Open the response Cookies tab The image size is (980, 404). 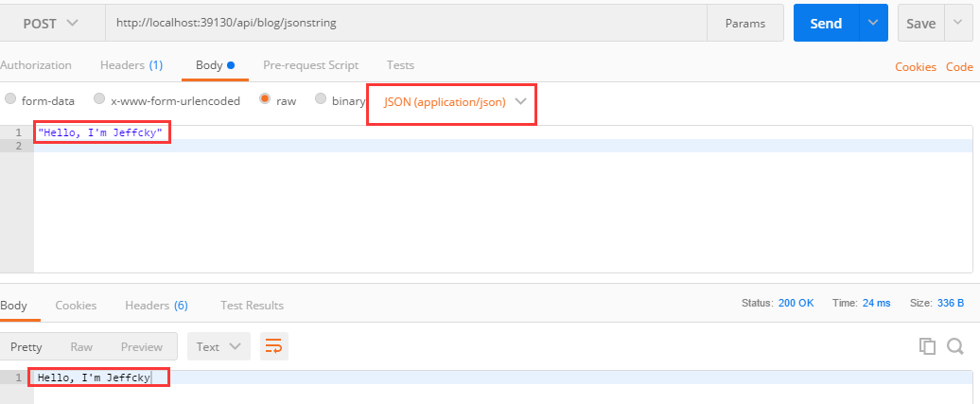pyautogui.click(x=76, y=306)
